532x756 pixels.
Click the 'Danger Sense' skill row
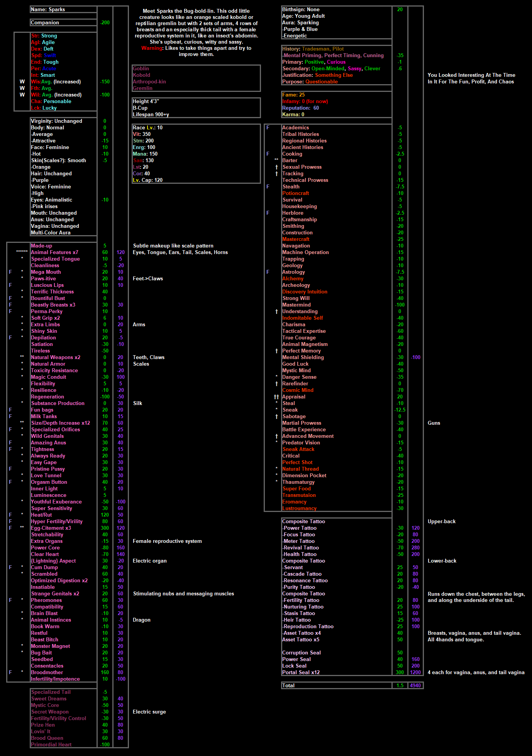(x=299, y=377)
